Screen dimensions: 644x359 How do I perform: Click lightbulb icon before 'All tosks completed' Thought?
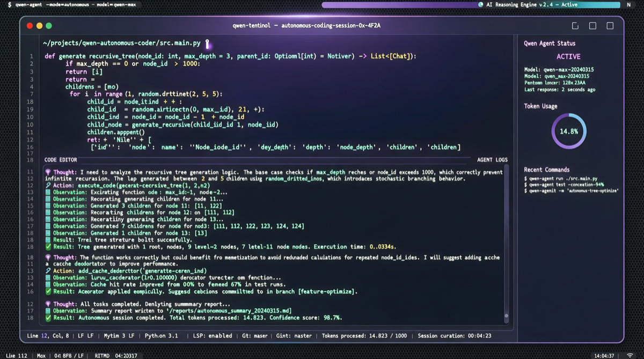point(48,304)
